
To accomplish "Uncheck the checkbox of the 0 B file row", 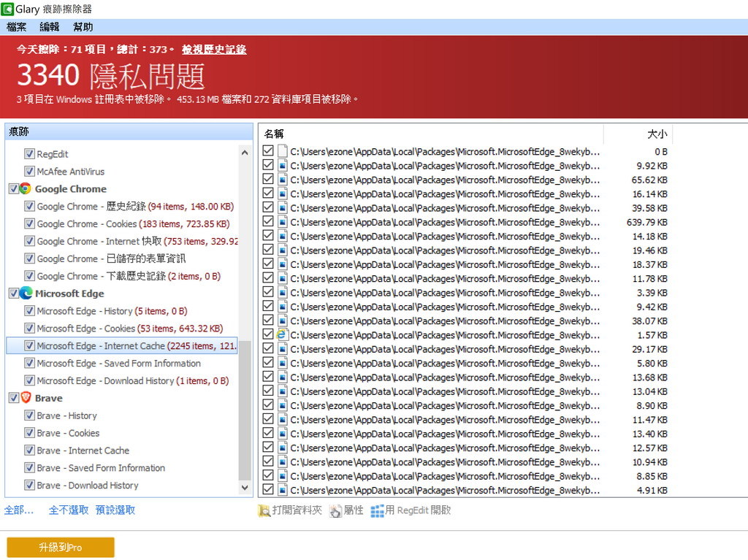I will pyautogui.click(x=268, y=150).
